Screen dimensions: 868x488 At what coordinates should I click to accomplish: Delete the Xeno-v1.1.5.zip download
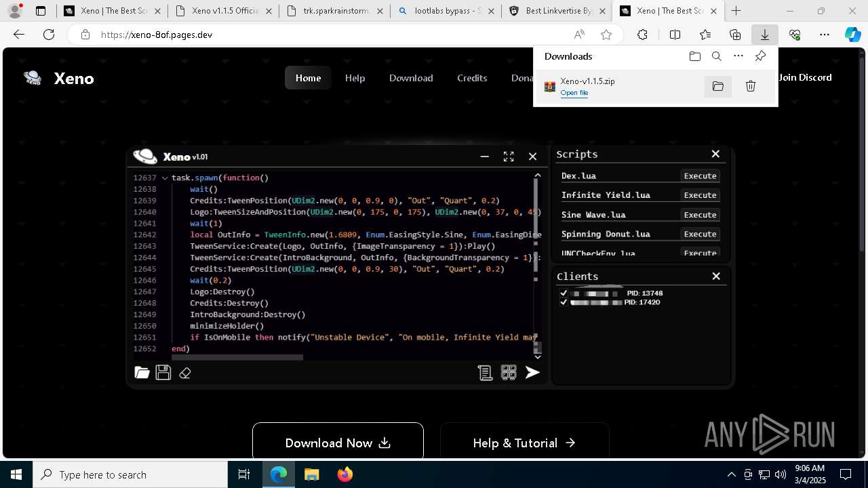click(x=751, y=86)
